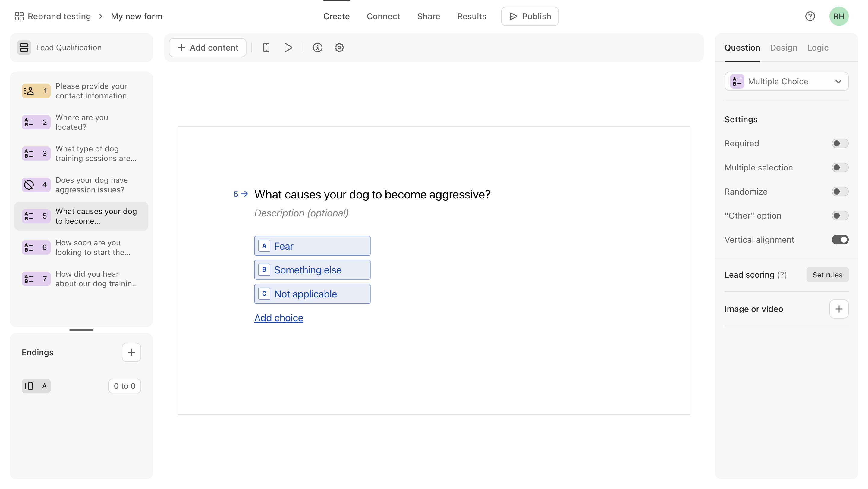Switch to the Design panel tab

point(783,48)
